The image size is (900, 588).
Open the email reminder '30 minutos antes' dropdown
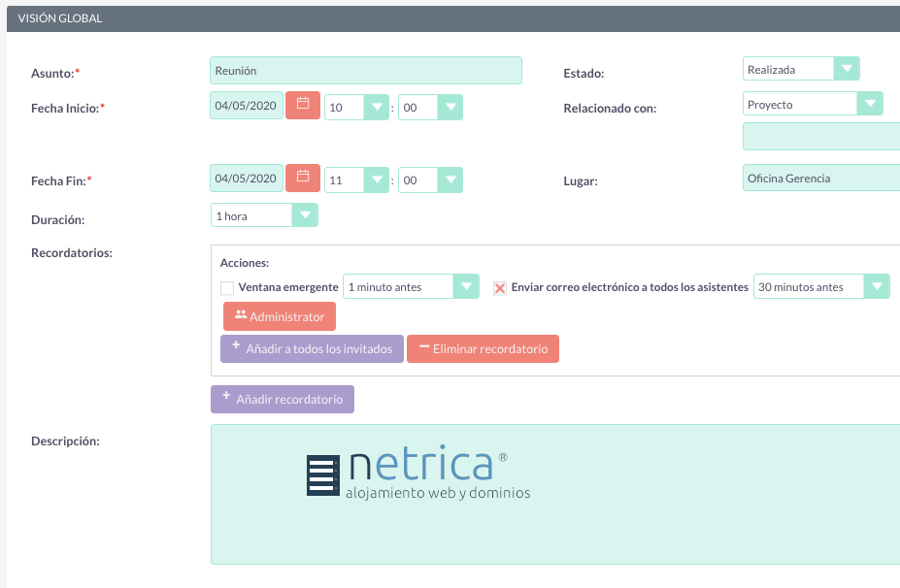coord(821,286)
